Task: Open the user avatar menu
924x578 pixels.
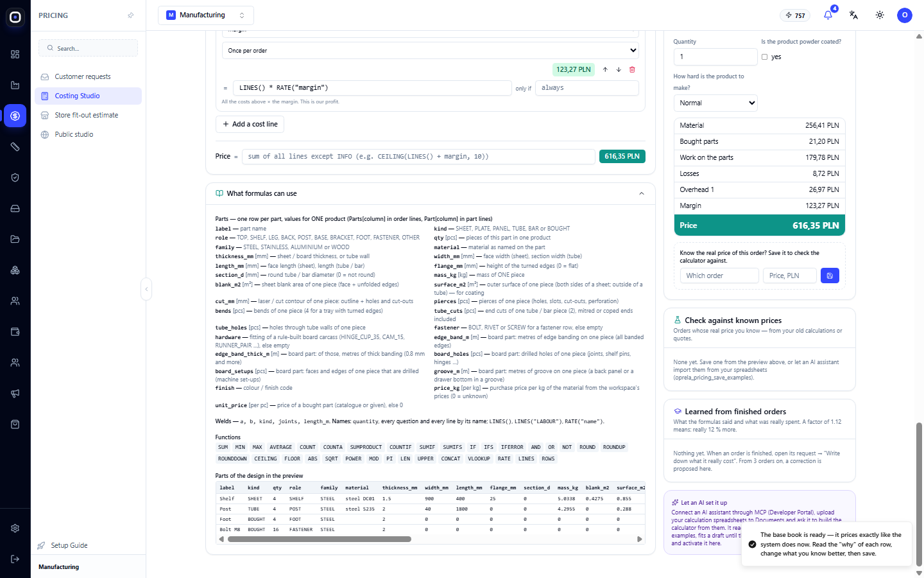Action: (x=905, y=15)
